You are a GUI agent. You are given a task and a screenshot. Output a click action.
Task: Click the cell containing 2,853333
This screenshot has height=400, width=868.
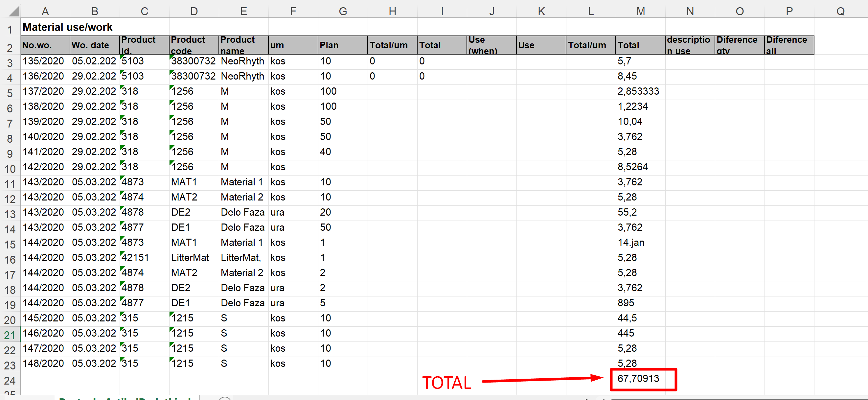point(638,91)
